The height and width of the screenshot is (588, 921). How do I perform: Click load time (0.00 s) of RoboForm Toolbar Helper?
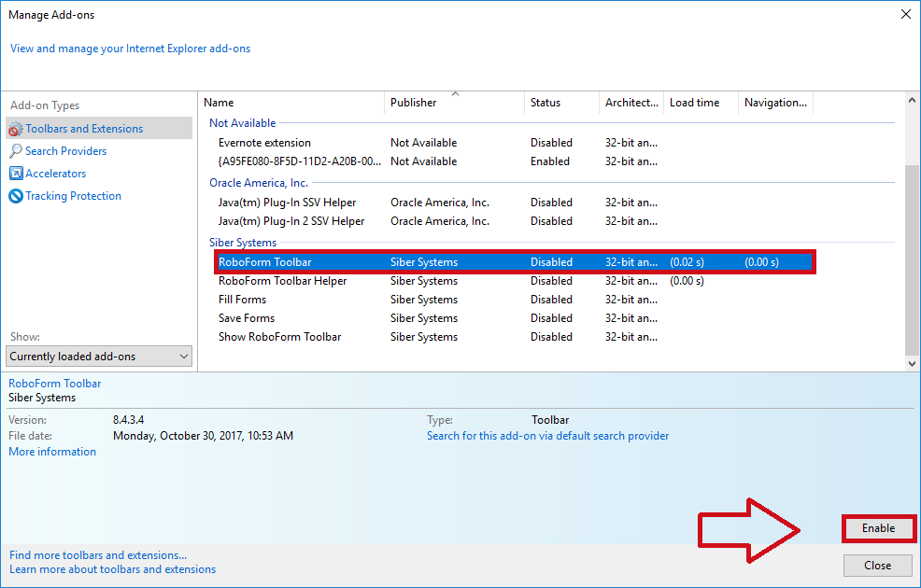(687, 281)
